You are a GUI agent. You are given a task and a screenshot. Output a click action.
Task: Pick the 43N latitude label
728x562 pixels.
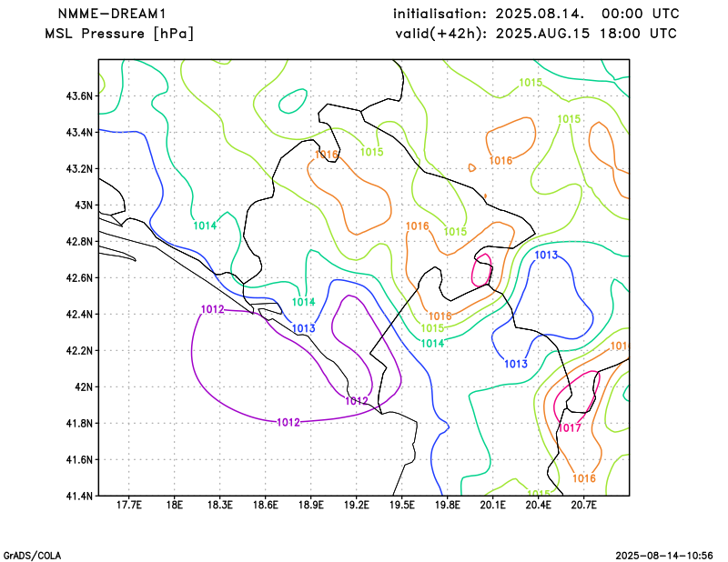pyautogui.click(x=84, y=206)
